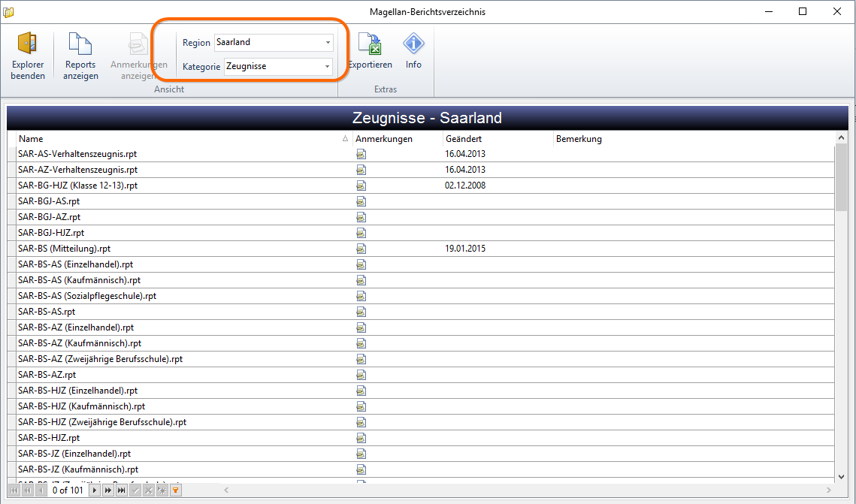Open annotation icon for SAR-BS (Mitteilung).rpt

361,249
